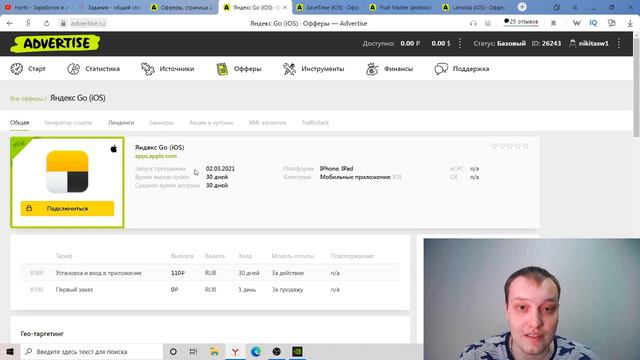Open OBS Studio from taskbar
Screen dimensions: 640x360
coord(276,351)
